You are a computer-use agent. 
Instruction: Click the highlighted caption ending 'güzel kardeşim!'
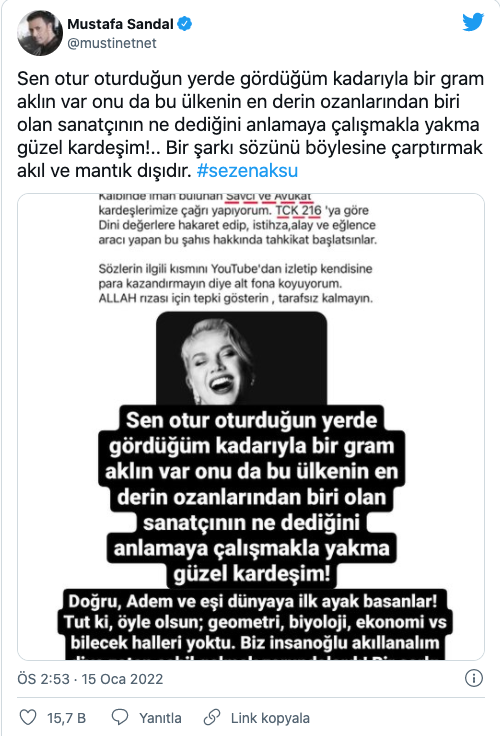251,497
